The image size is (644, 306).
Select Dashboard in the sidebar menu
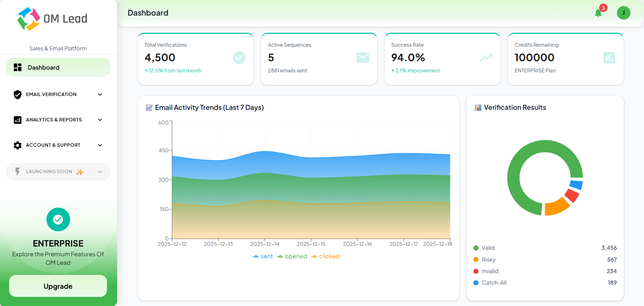(43, 67)
